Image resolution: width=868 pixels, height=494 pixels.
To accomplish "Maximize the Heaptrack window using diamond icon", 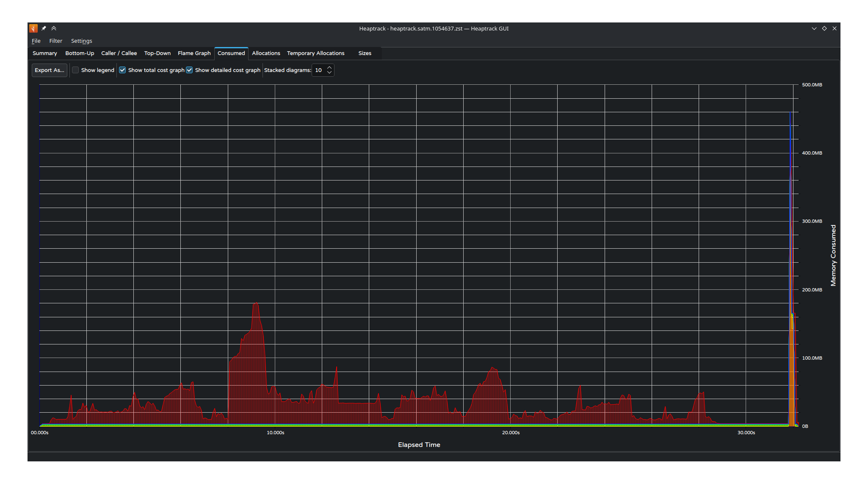I will [x=824, y=28].
